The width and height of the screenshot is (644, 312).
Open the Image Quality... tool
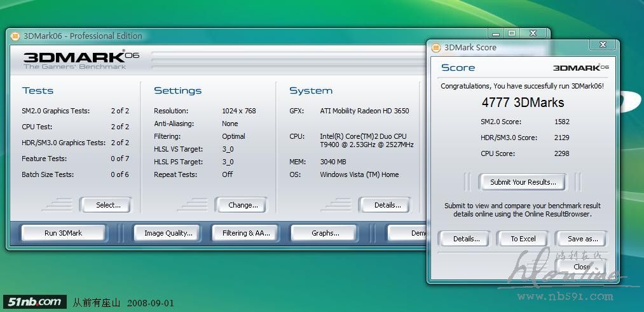coord(168,233)
